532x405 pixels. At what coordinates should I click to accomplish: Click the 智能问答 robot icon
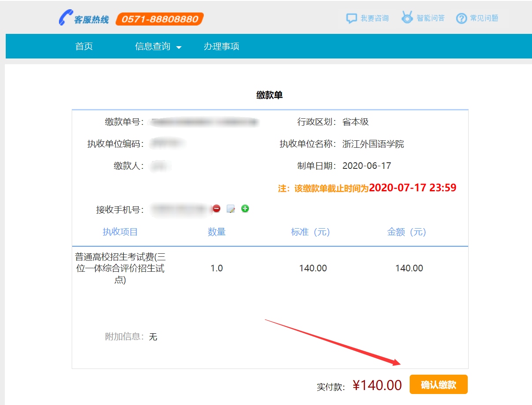[x=407, y=18]
